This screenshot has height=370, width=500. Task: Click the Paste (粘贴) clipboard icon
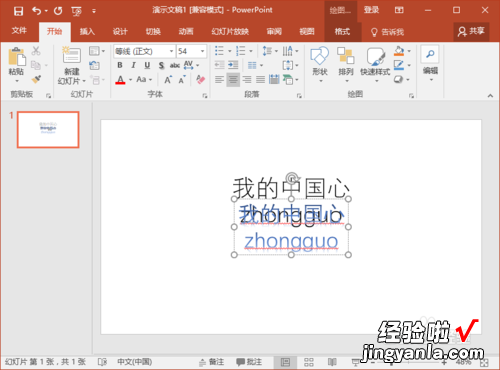pos(17,57)
